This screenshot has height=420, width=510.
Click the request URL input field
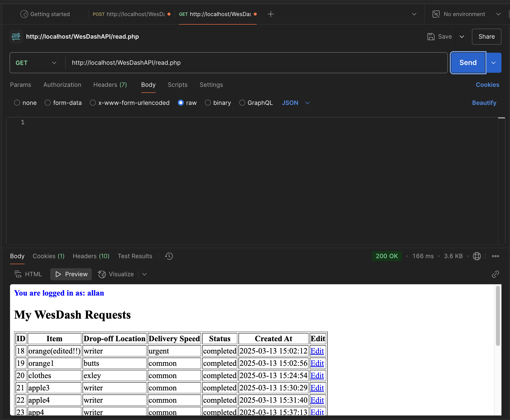point(226,63)
